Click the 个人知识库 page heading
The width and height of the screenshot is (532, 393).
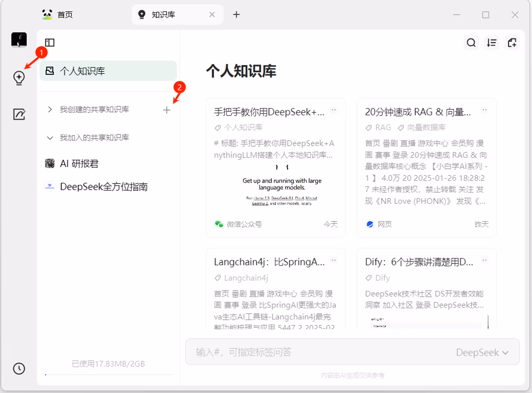(241, 71)
